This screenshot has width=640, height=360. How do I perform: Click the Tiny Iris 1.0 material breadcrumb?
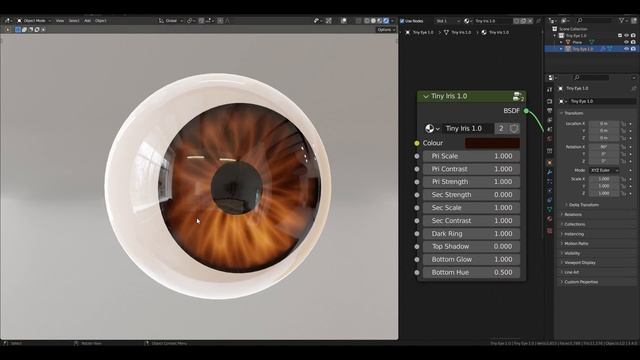click(495, 32)
